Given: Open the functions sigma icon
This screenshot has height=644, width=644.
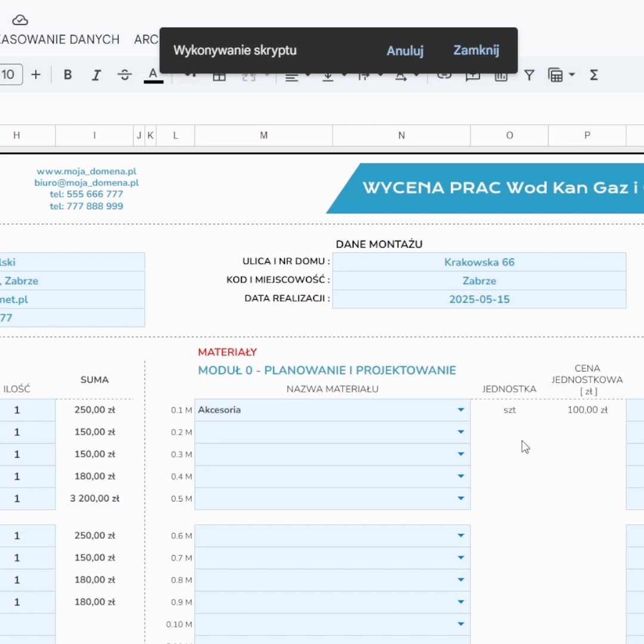Looking at the screenshot, I should coord(593,75).
